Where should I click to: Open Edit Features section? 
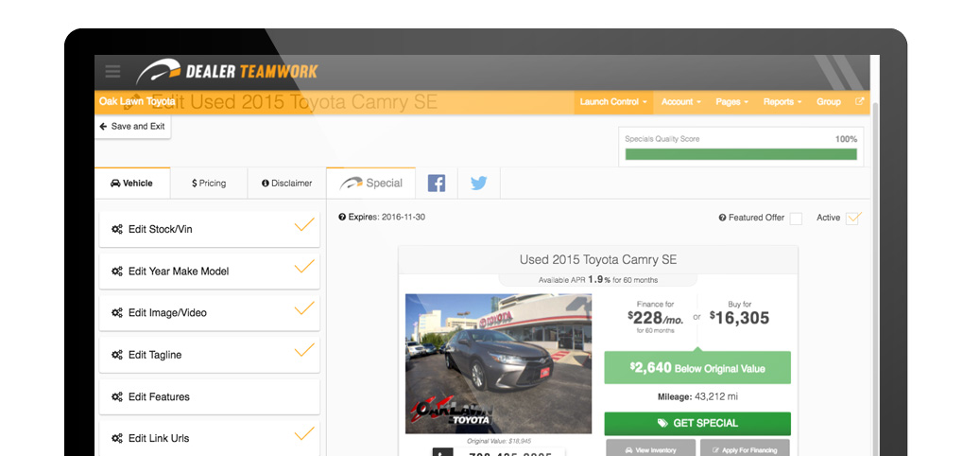(x=210, y=396)
